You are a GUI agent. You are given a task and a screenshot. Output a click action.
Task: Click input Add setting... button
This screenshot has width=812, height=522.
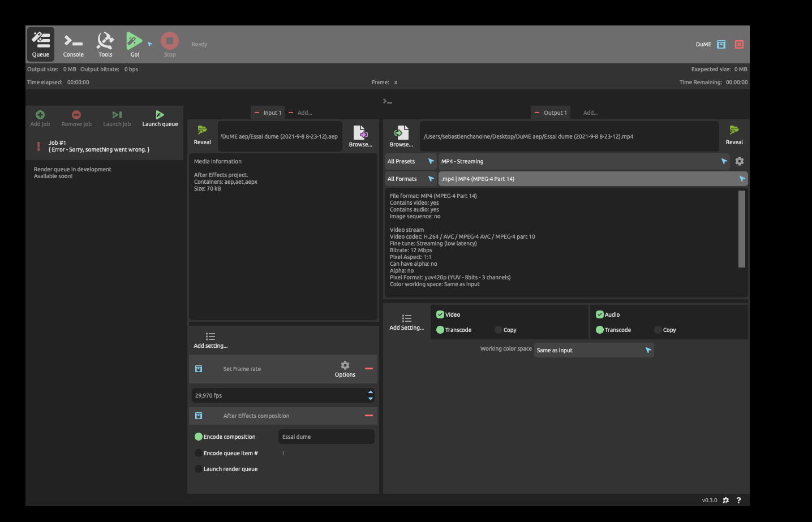click(210, 340)
